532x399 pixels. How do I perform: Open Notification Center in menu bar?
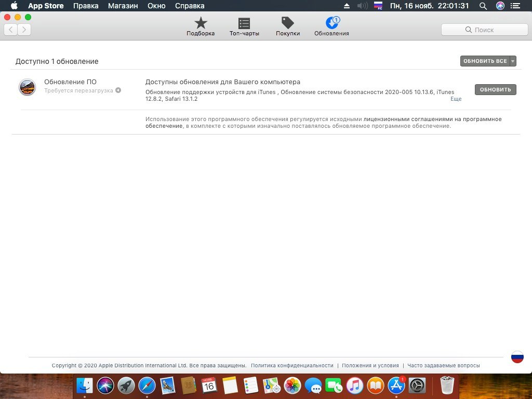[515, 6]
